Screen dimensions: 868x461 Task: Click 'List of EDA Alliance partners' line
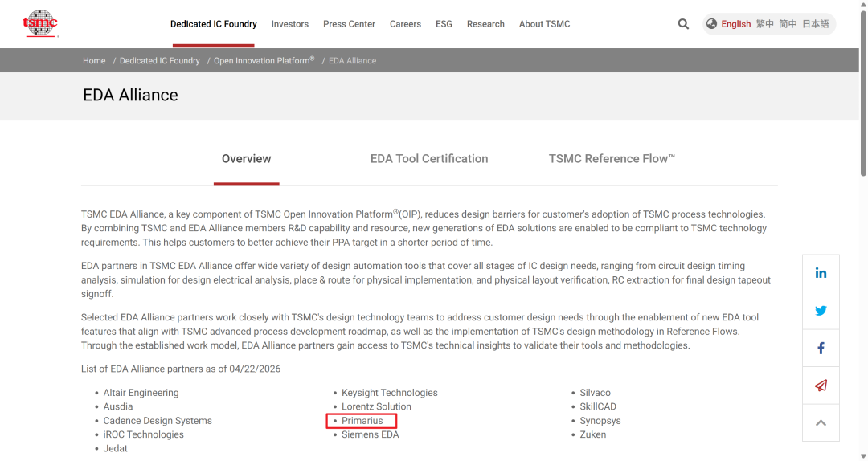pyautogui.click(x=181, y=369)
